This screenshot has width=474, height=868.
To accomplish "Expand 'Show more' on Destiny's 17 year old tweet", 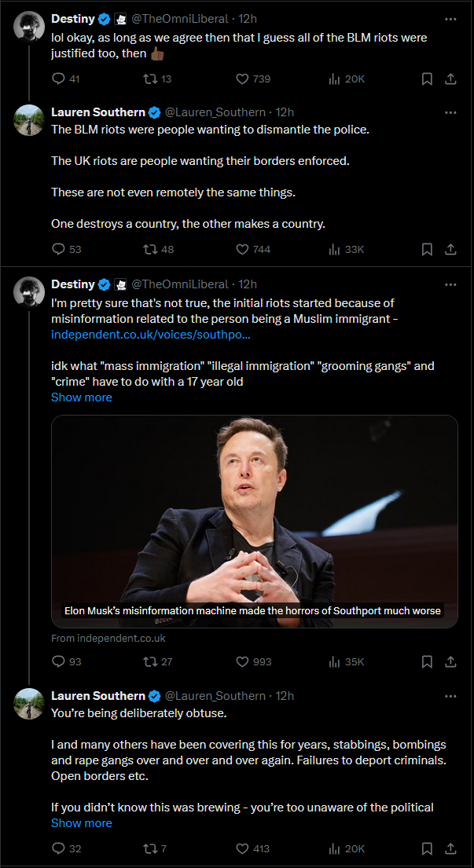I will pos(82,397).
